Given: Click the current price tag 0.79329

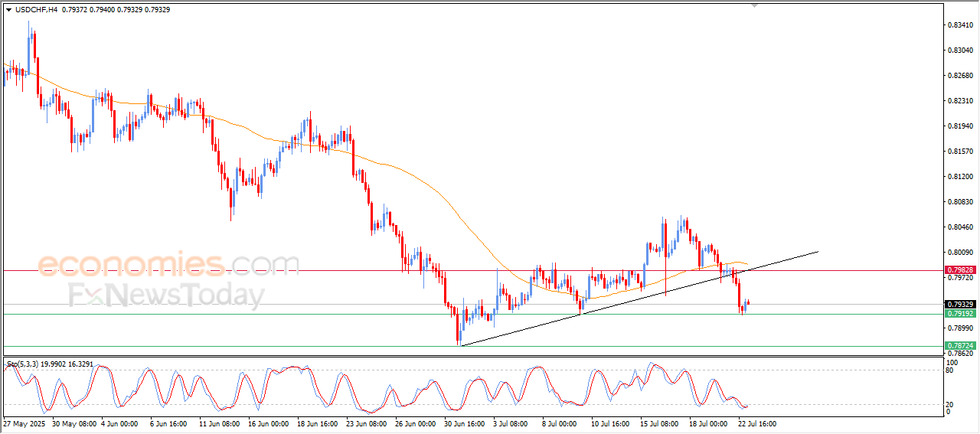Looking at the screenshot, I should tap(960, 305).
